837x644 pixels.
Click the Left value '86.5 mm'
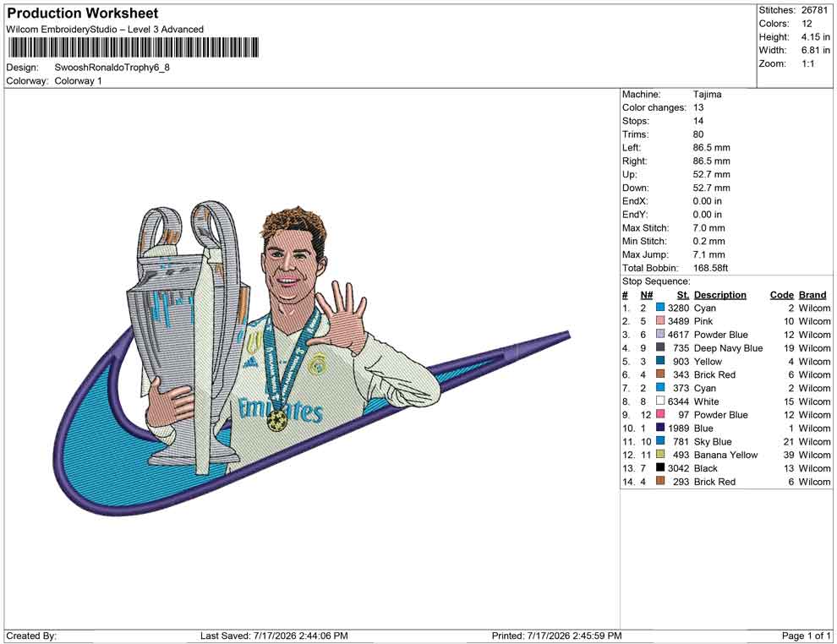point(712,148)
